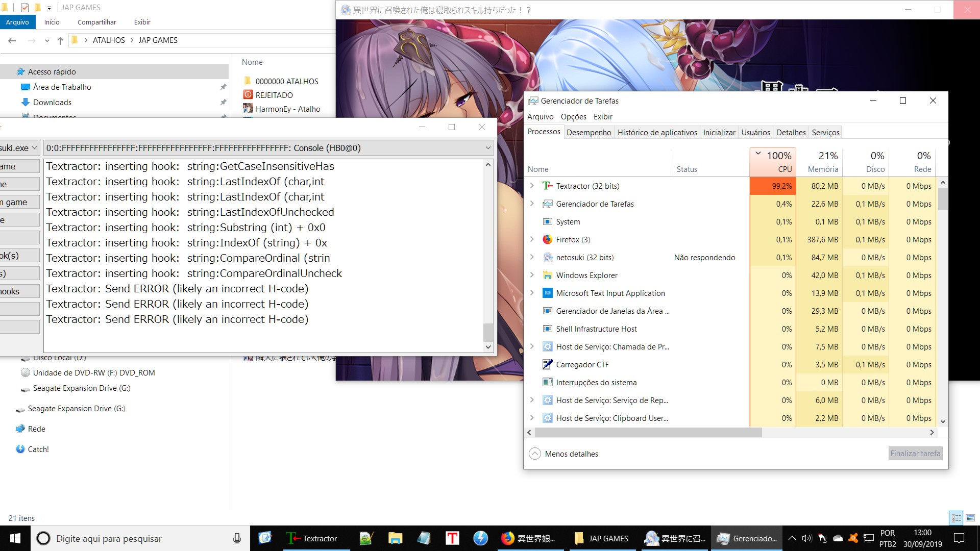This screenshot has width=980, height=551.
Task: Click the microphone icon in the search bar
Action: point(238,538)
